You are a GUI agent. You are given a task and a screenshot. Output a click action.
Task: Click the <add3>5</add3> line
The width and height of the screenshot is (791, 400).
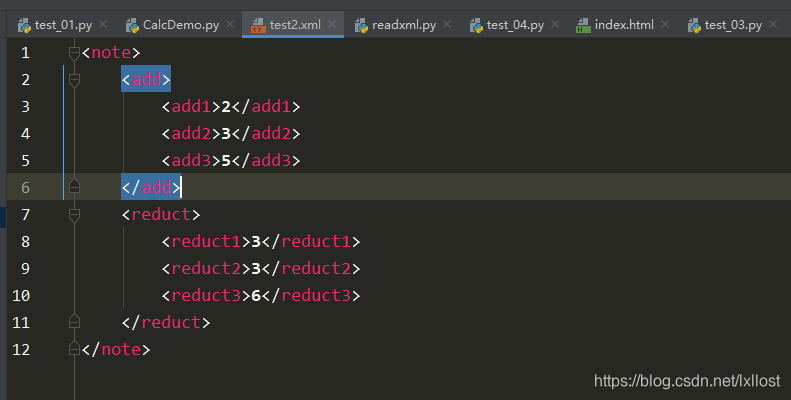[x=231, y=160]
